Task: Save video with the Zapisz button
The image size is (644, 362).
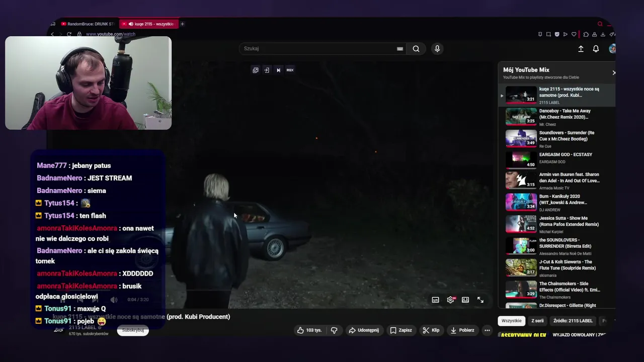Action: pos(401,330)
